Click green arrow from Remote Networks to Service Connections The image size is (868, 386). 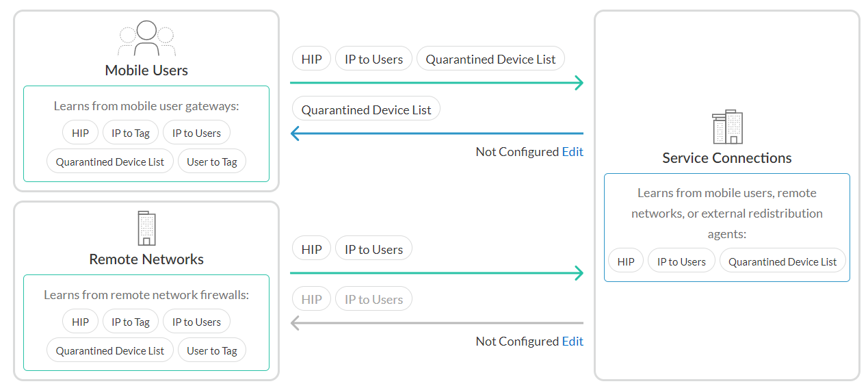436,274
